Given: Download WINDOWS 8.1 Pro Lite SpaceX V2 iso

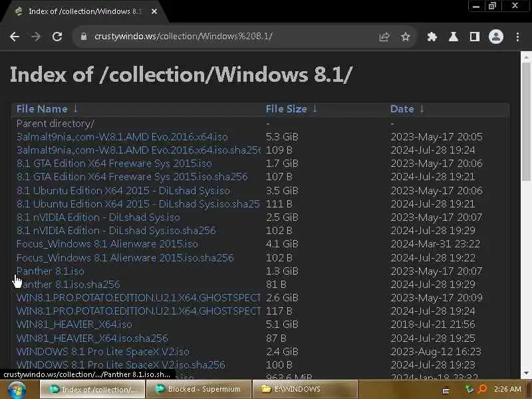Looking at the screenshot, I should coord(103,352).
